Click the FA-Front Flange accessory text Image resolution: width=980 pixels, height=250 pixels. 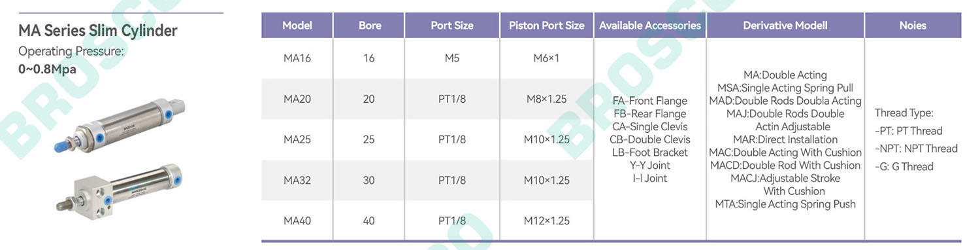pyautogui.click(x=650, y=101)
